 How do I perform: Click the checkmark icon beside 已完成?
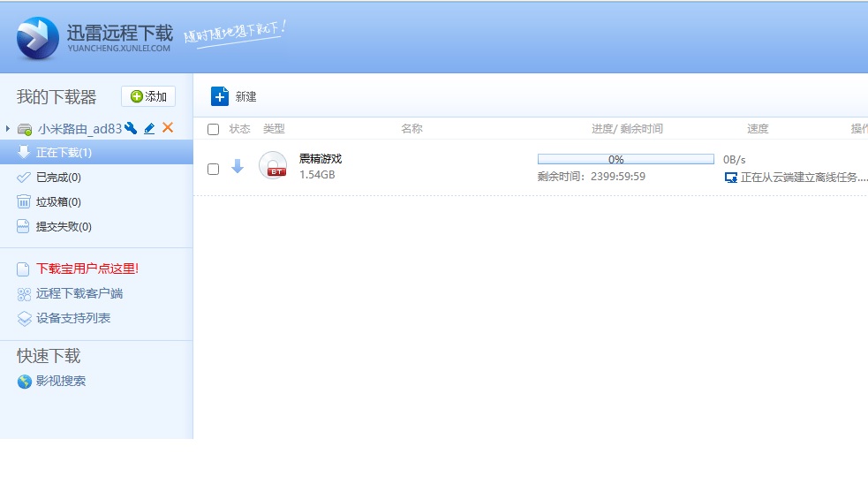[x=23, y=178]
